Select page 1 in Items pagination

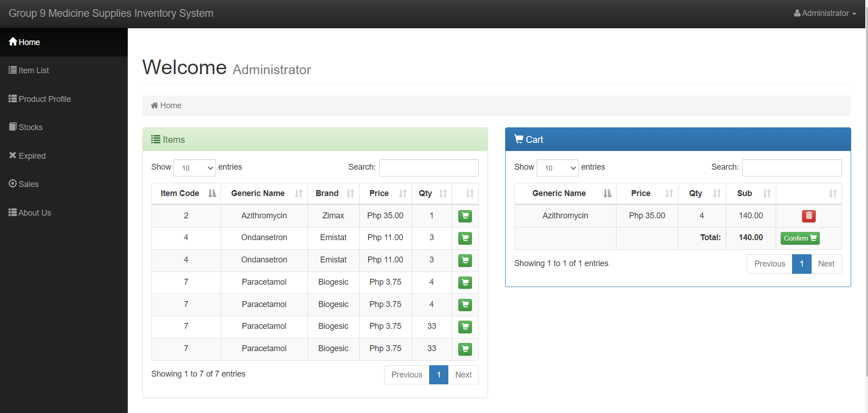[x=439, y=375]
